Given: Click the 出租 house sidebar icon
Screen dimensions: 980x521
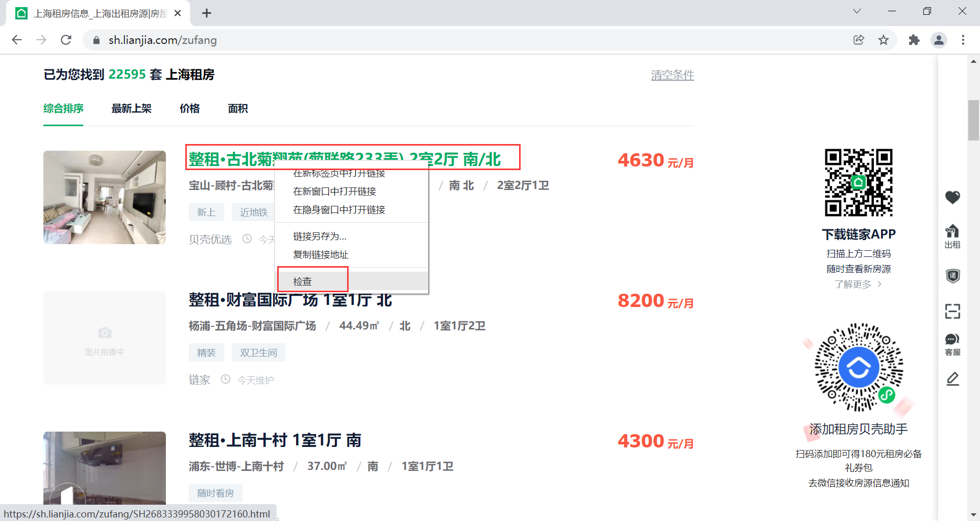Looking at the screenshot, I should click(x=952, y=236).
